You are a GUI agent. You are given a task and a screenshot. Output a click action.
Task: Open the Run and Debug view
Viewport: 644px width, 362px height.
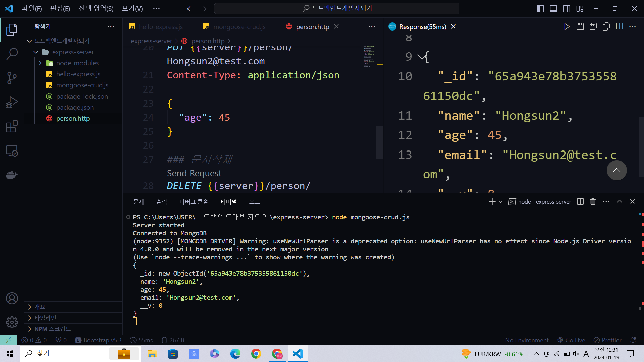(12, 102)
